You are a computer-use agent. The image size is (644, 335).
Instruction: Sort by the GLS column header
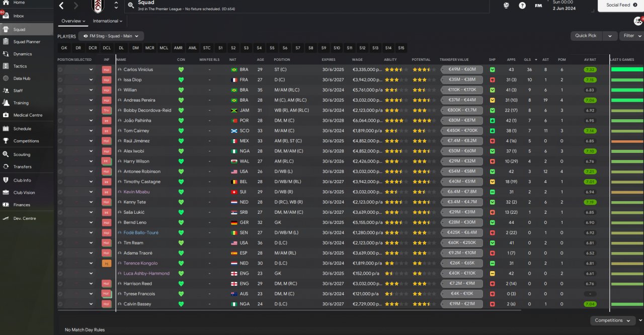point(527,59)
